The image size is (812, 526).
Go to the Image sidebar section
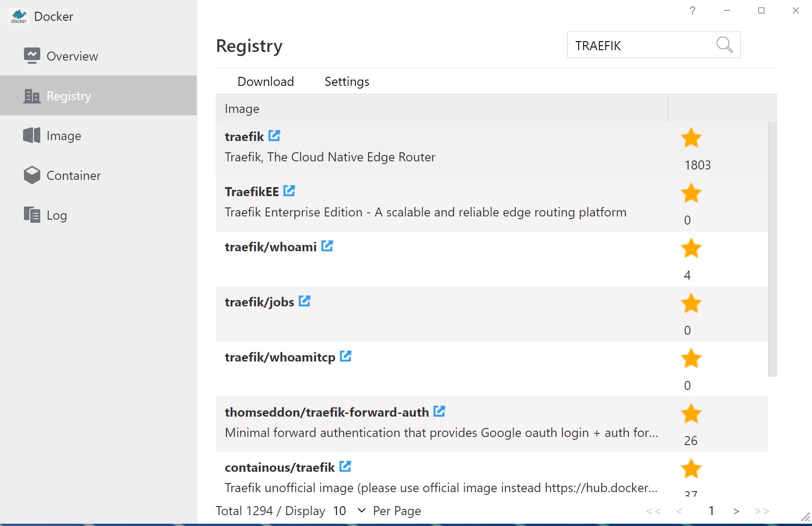point(99,136)
